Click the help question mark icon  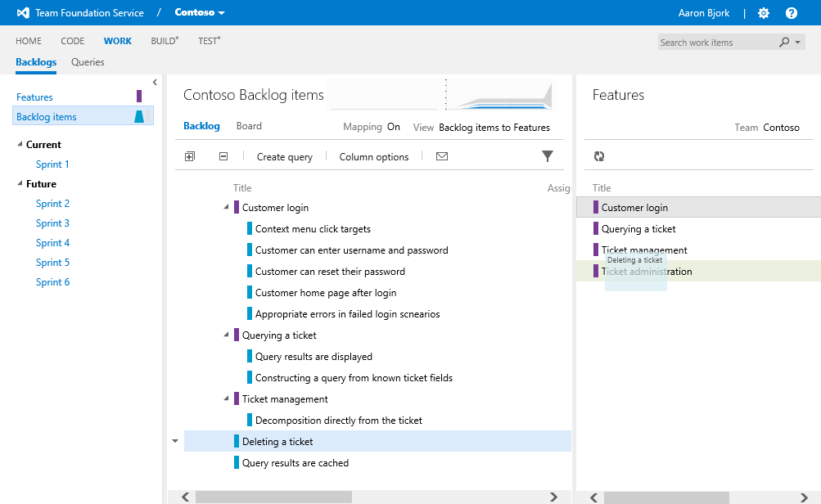(791, 13)
